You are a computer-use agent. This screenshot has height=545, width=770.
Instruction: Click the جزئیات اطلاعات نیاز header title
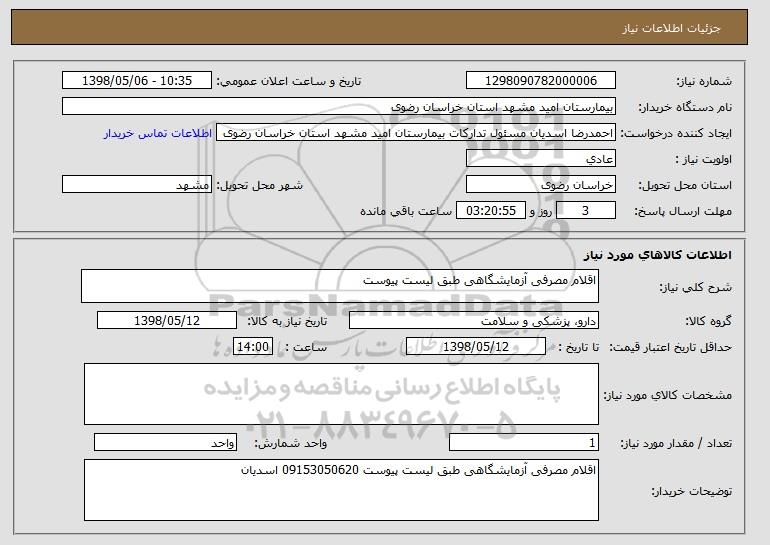pyautogui.click(x=671, y=28)
